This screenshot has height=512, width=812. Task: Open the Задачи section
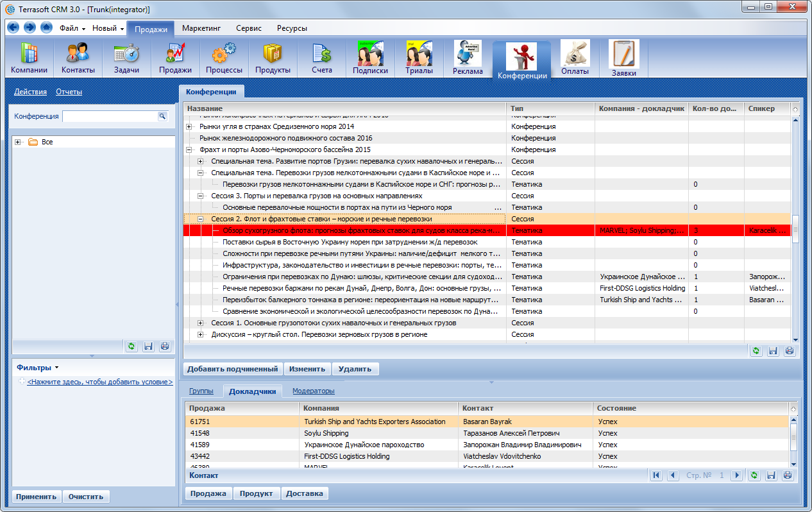click(x=126, y=58)
